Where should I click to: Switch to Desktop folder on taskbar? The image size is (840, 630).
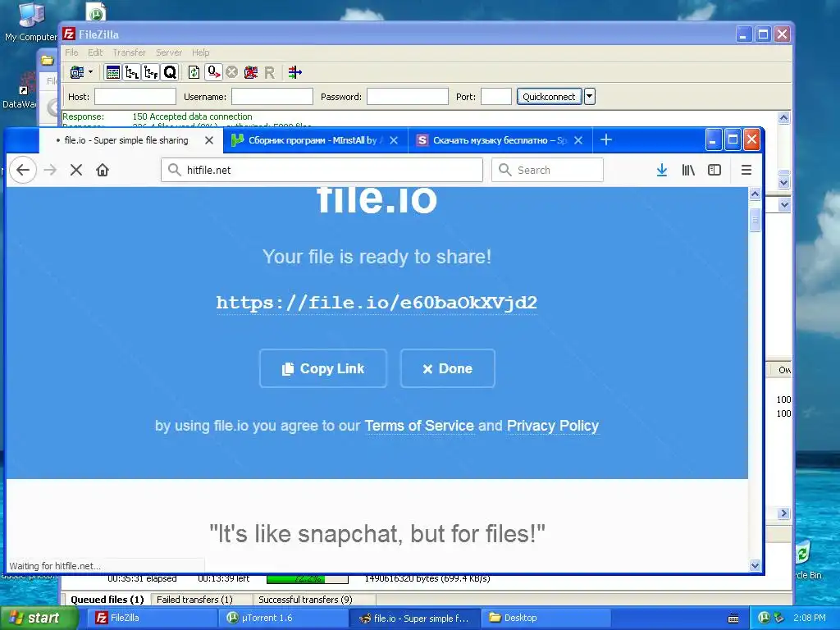point(546,618)
